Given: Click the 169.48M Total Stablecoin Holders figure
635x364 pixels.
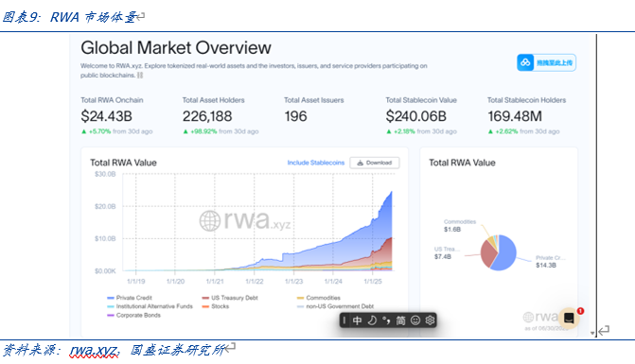Looking at the screenshot, I should (515, 116).
